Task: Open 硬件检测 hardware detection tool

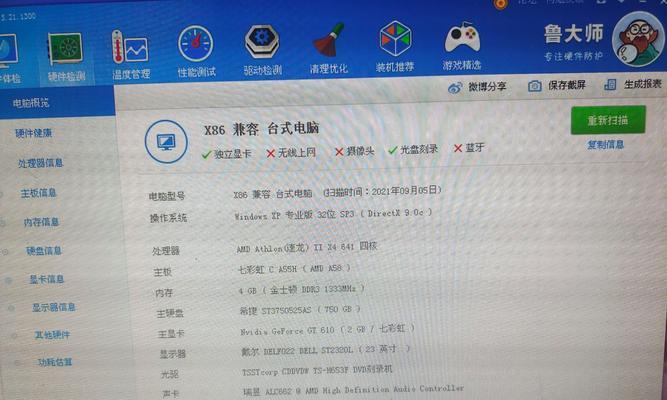Action: click(x=66, y=57)
